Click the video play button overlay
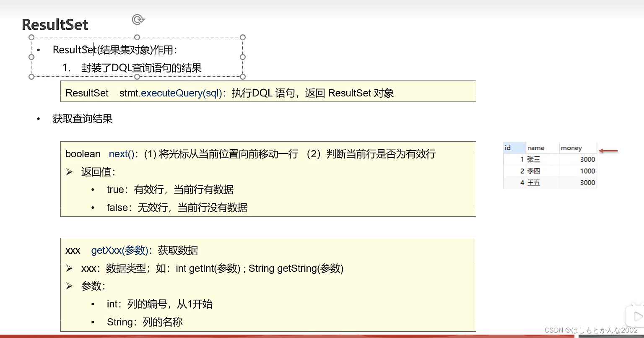Screen dimensions: 644x338 pyautogui.click(x=636, y=316)
